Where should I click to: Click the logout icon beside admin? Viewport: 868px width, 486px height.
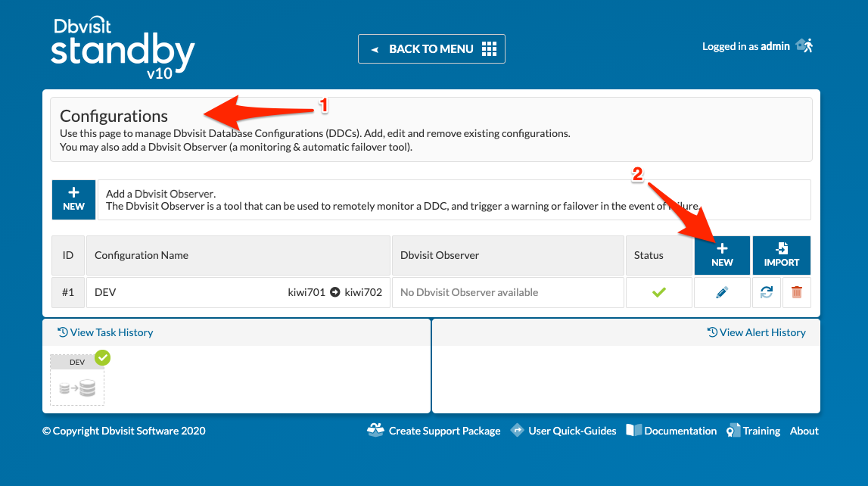(x=804, y=45)
